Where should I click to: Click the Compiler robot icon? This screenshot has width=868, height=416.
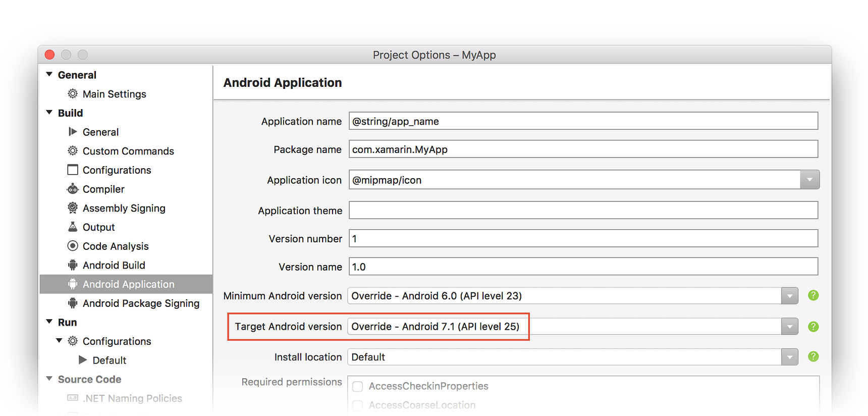coord(73,189)
